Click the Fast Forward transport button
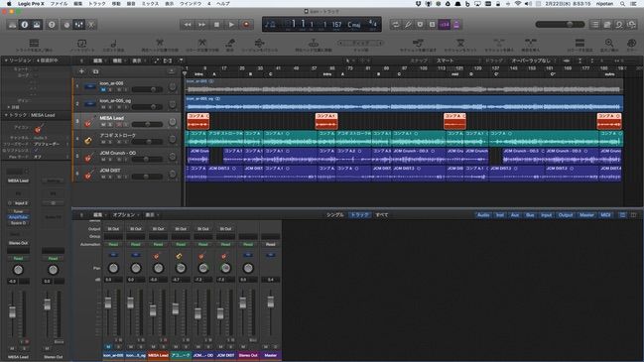This screenshot has height=362, width=644. (202, 25)
